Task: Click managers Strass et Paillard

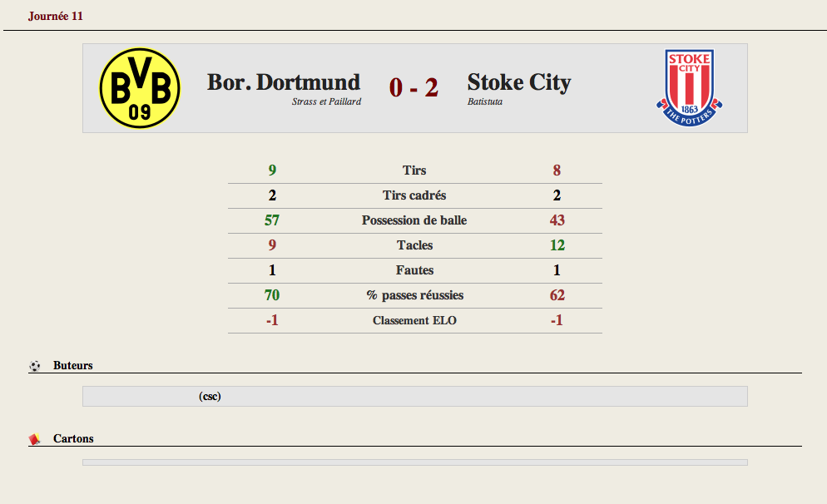Action: 326,101
